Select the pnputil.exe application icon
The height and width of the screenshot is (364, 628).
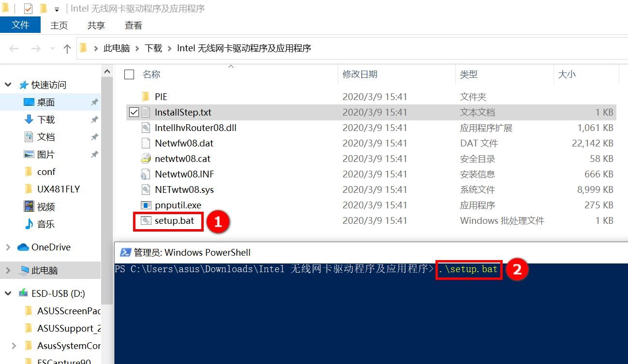[x=146, y=205]
